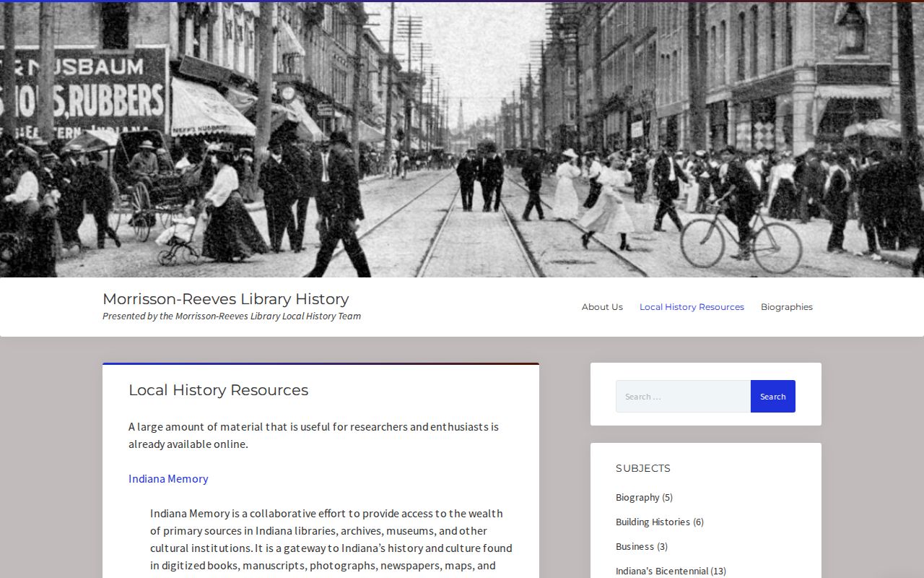
Task: Open the Building Histories subject category
Action: (x=653, y=522)
